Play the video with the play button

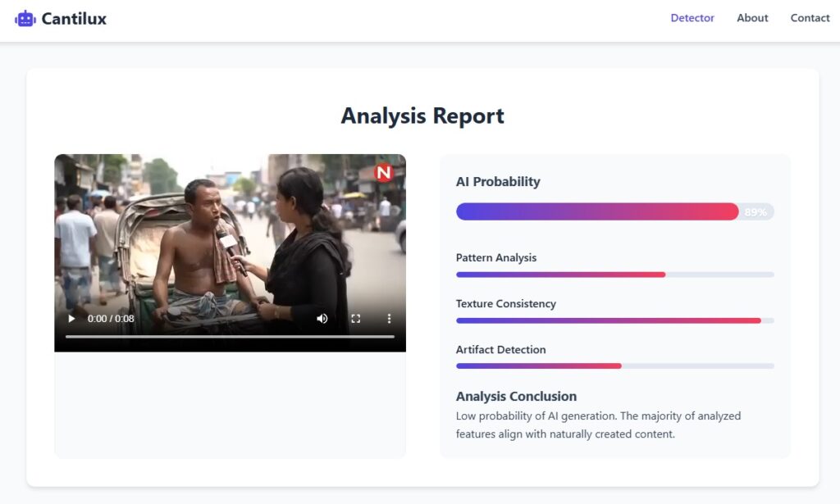pyautogui.click(x=71, y=319)
